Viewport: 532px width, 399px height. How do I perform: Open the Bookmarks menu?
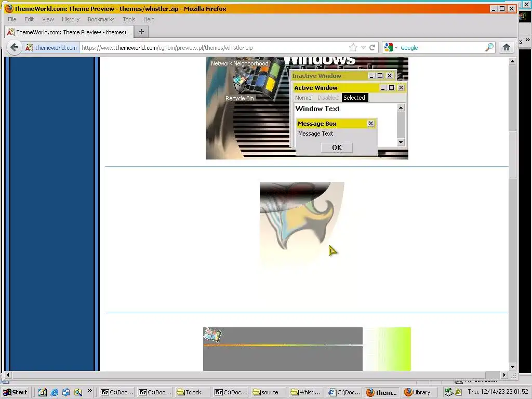101,19
